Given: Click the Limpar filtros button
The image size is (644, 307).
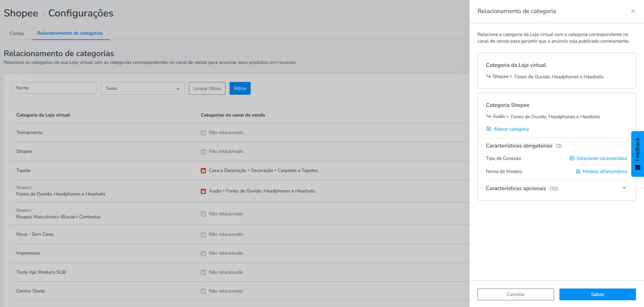Looking at the screenshot, I should (x=207, y=88).
